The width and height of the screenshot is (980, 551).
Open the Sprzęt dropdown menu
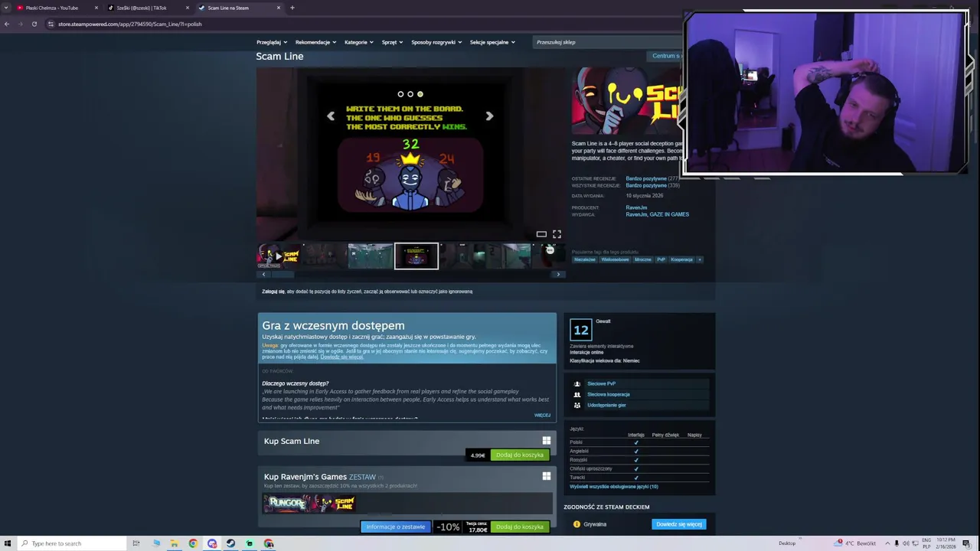pyautogui.click(x=392, y=42)
